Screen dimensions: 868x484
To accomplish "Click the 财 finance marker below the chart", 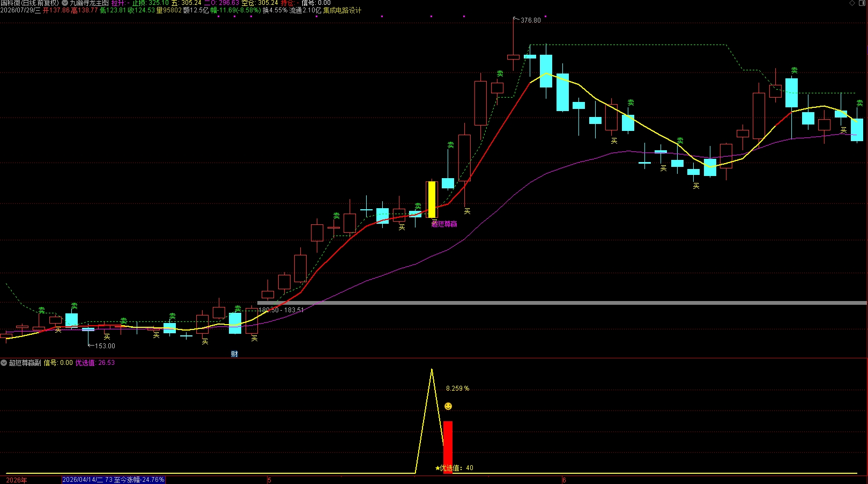I will [x=234, y=354].
